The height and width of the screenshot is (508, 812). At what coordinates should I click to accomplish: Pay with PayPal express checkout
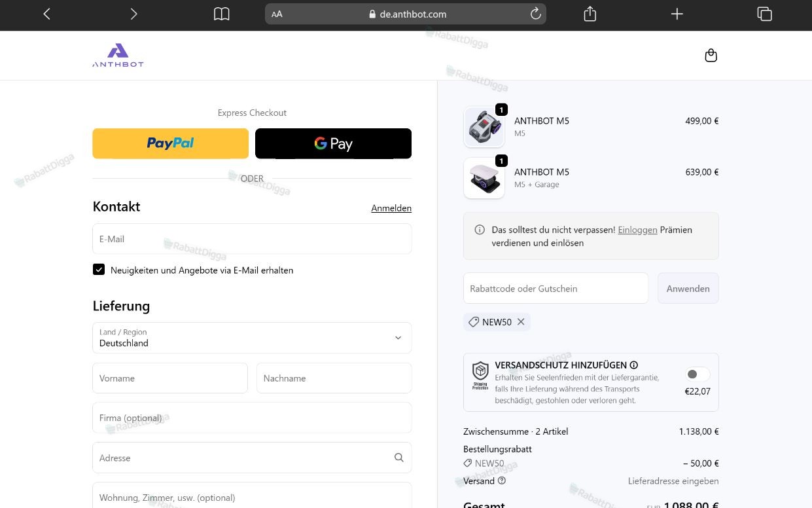(170, 143)
